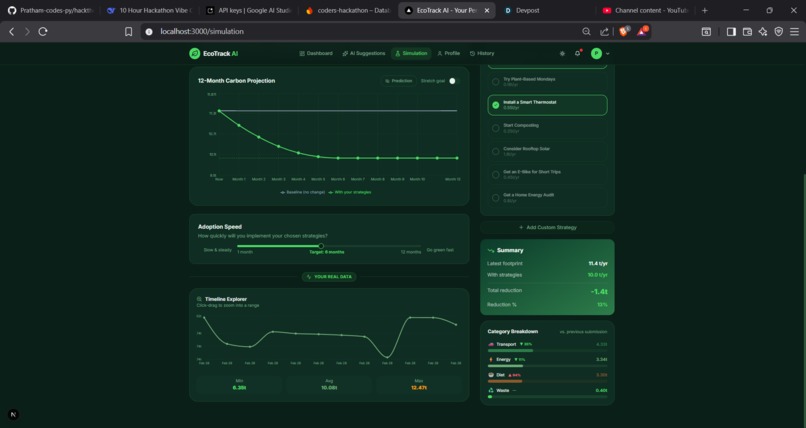Reload the page with the refresh icon

click(x=43, y=31)
